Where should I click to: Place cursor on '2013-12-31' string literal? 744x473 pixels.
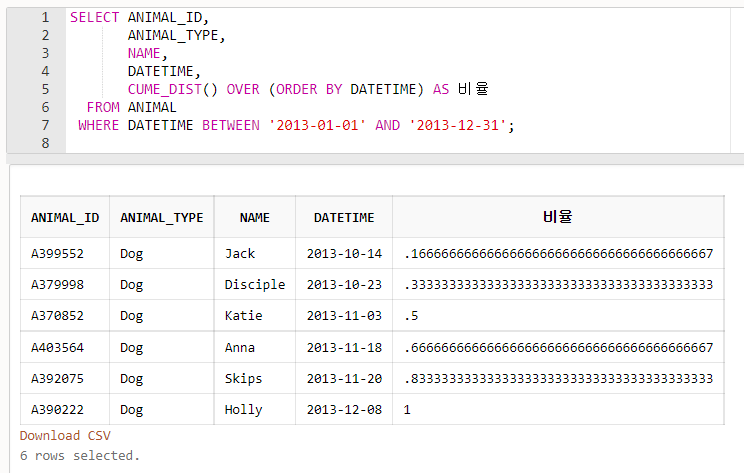(457, 125)
